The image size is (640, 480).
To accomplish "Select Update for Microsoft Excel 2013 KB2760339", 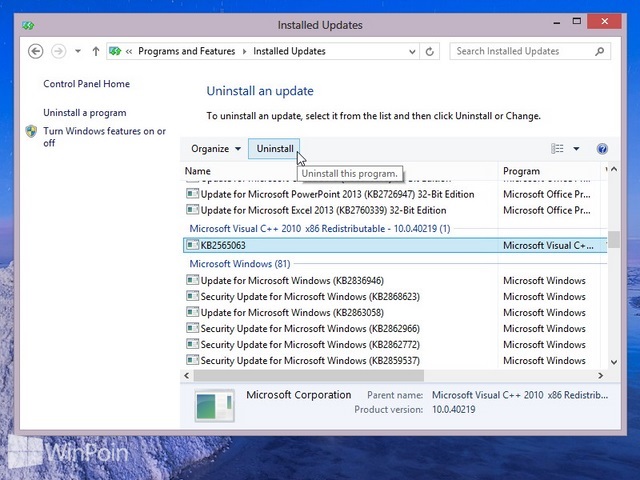I will coord(323,210).
